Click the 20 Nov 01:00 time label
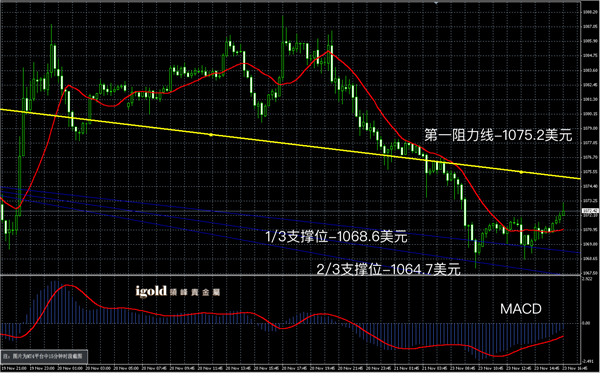Image resolution: width=600 pixels, height=373 pixels. tap(70, 368)
